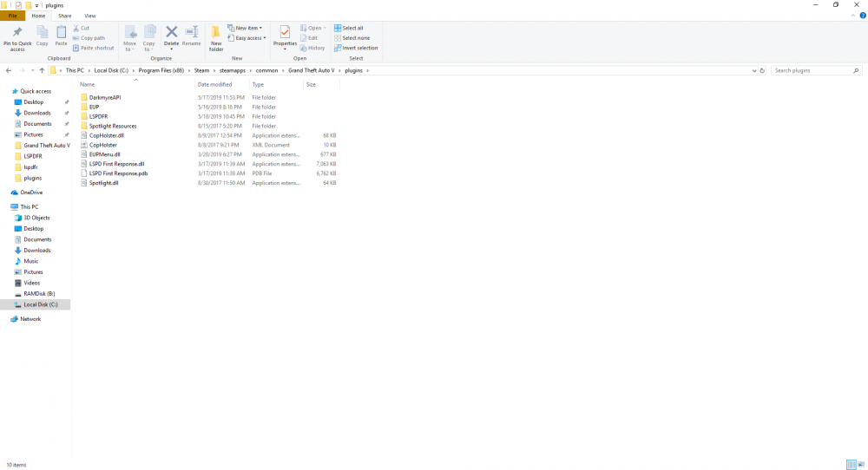Click Select all in ribbon
Screen dimensions: 868x470
(x=348, y=28)
